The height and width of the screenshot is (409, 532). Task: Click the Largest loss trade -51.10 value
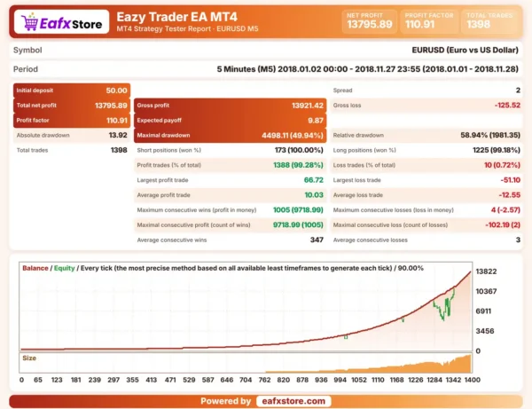tap(511, 180)
